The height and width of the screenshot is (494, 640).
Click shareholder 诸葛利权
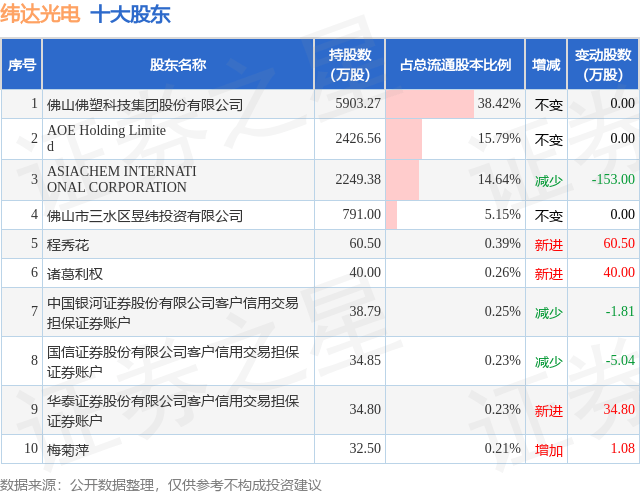pos(75,274)
